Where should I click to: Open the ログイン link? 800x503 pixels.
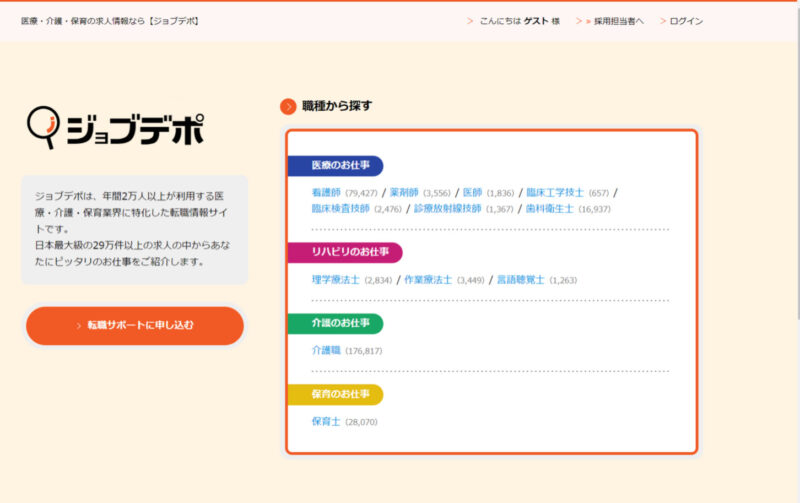686,21
